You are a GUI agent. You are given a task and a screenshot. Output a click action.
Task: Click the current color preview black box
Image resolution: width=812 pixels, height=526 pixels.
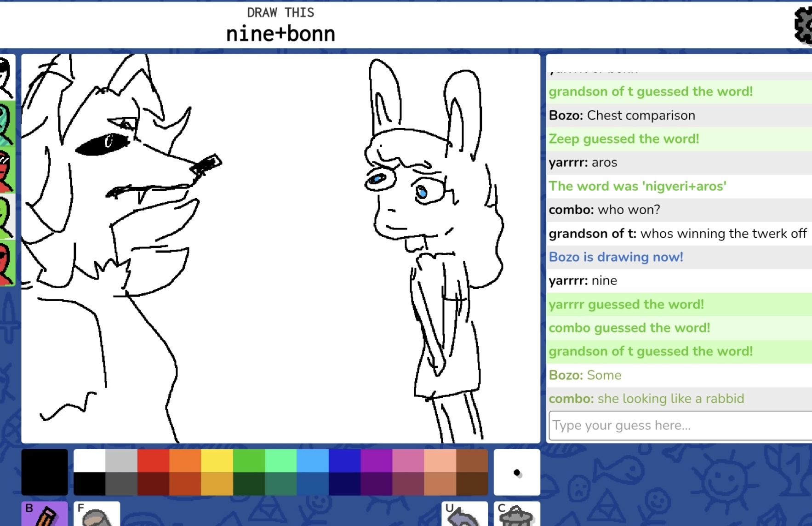click(44, 472)
